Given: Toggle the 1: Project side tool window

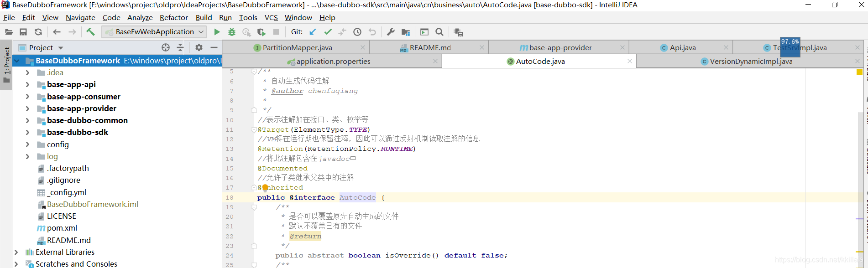Looking at the screenshot, I should (x=6, y=65).
